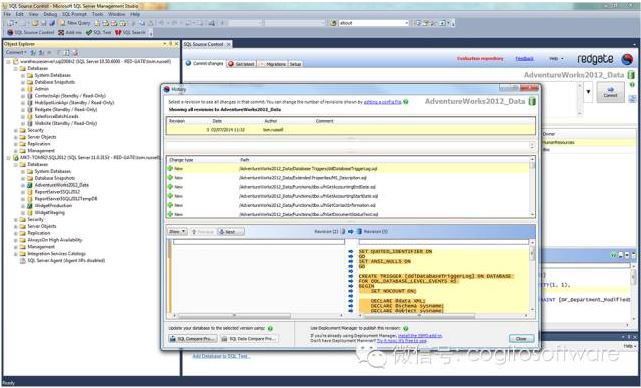Image resolution: width=641 pixels, height=388 pixels.
Task: Switch to the Setup tab
Action: [296, 64]
